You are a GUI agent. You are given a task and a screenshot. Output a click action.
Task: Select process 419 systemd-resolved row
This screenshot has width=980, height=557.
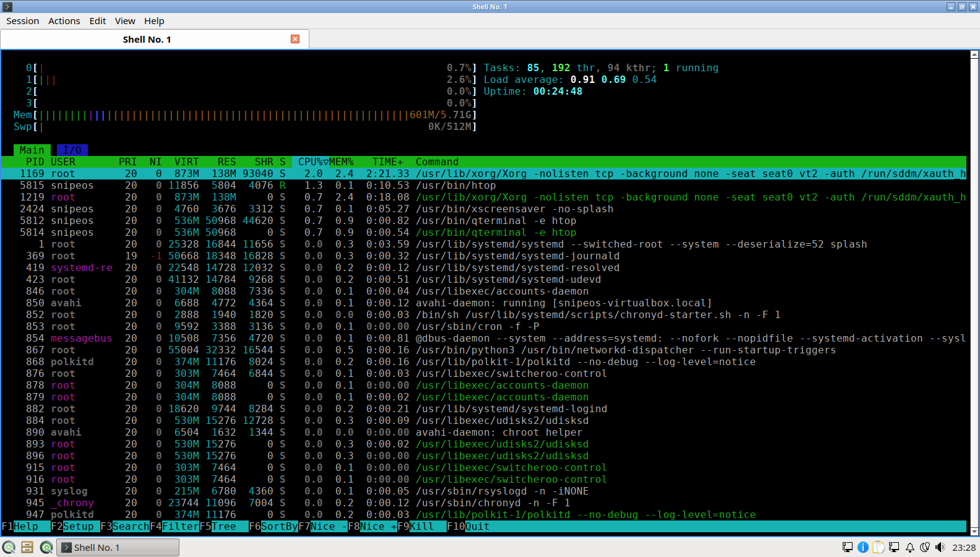[484, 268]
